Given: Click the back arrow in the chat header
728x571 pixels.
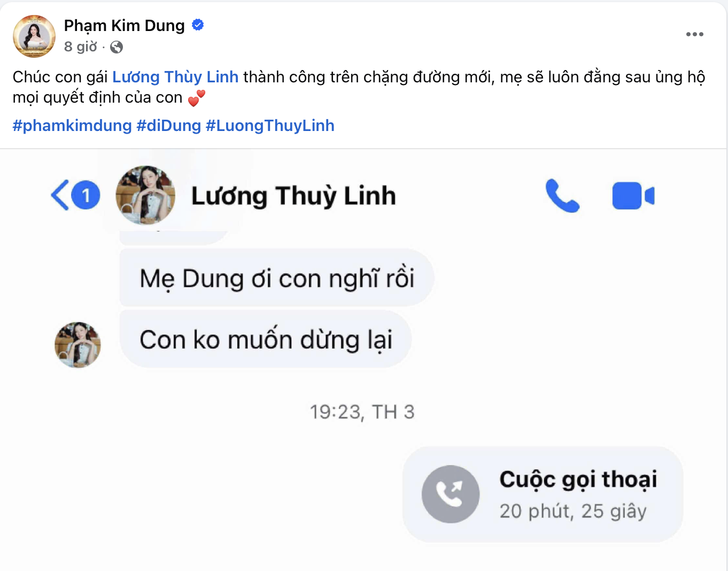Looking at the screenshot, I should 60,196.
